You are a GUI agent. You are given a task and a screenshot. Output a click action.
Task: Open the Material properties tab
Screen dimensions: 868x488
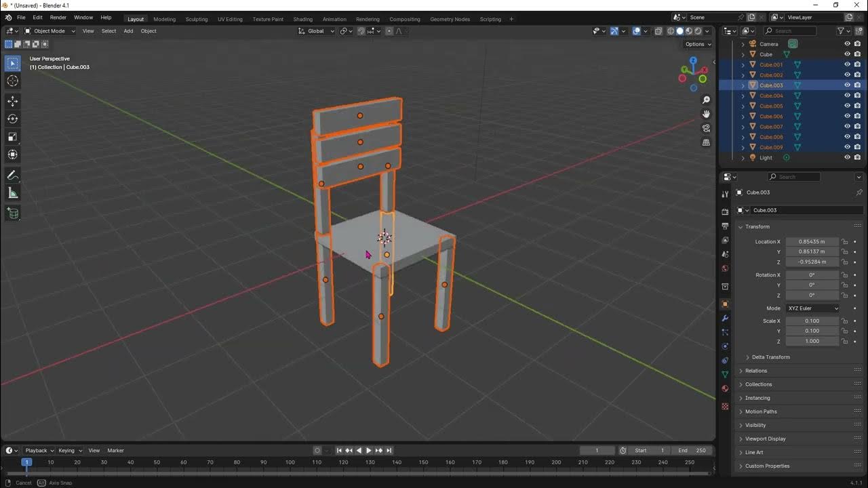(725, 388)
